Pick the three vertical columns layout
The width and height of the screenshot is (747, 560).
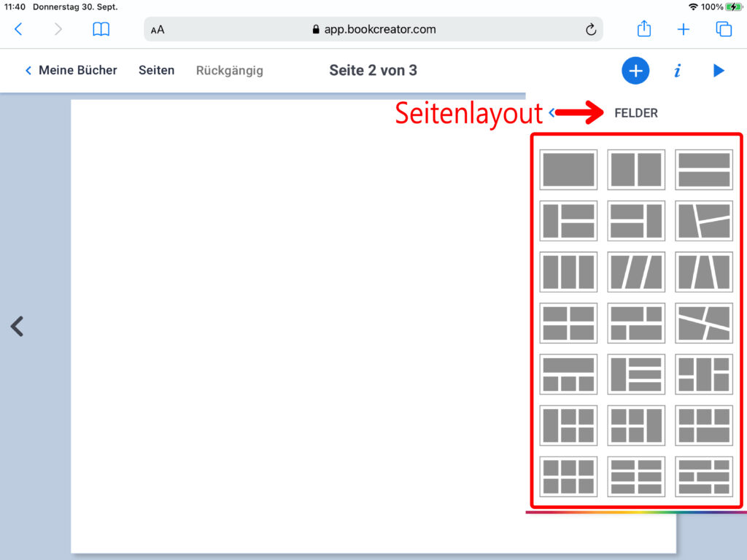point(568,272)
